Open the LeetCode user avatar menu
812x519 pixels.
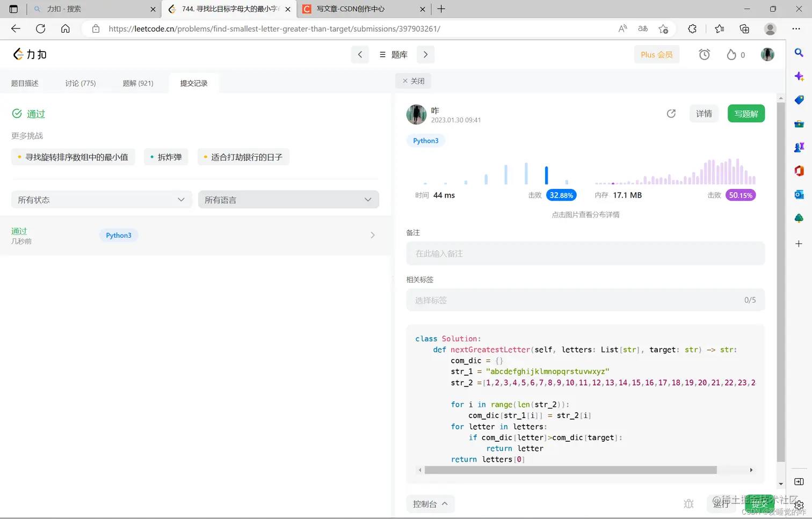tap(767, 54)
